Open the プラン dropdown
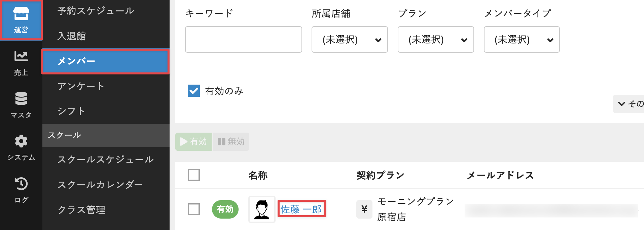This screenshot has width=644, height=230. click(x=436, y=40)
